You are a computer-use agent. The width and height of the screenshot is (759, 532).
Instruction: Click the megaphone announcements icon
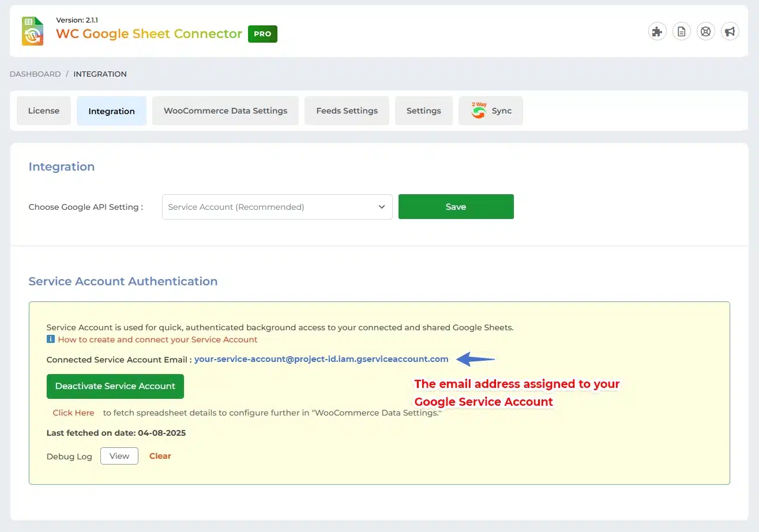[730, 32]
